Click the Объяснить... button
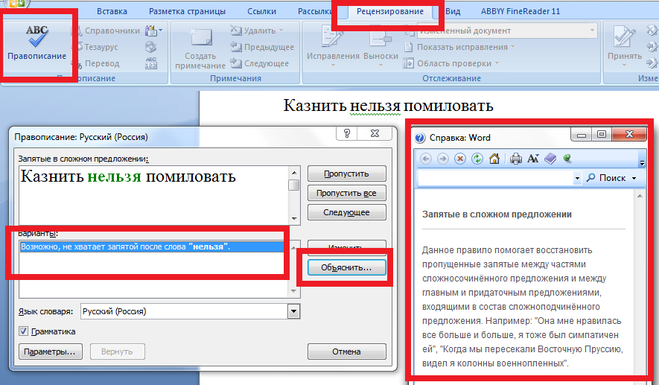 coord(347,267)
